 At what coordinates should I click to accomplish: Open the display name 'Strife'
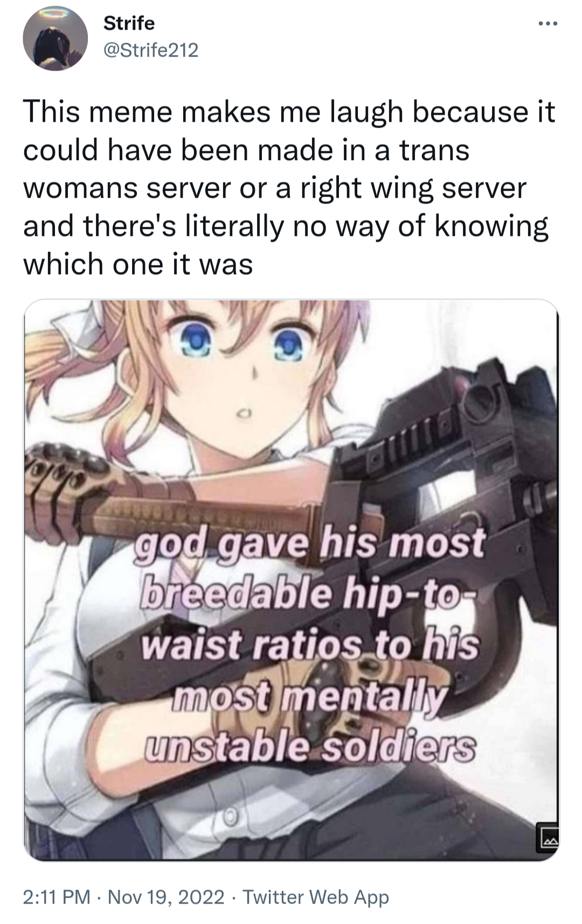(129, 23)
